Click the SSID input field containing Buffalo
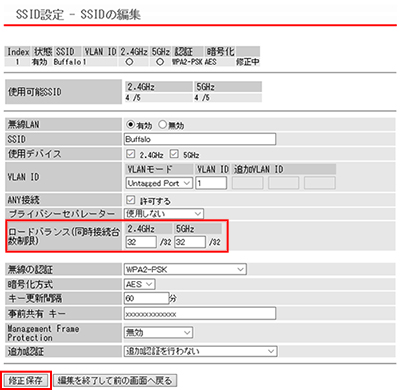Image resolution: width=400 pixels, height=390 pixels. pyautogui.click(x=200, y=139)
